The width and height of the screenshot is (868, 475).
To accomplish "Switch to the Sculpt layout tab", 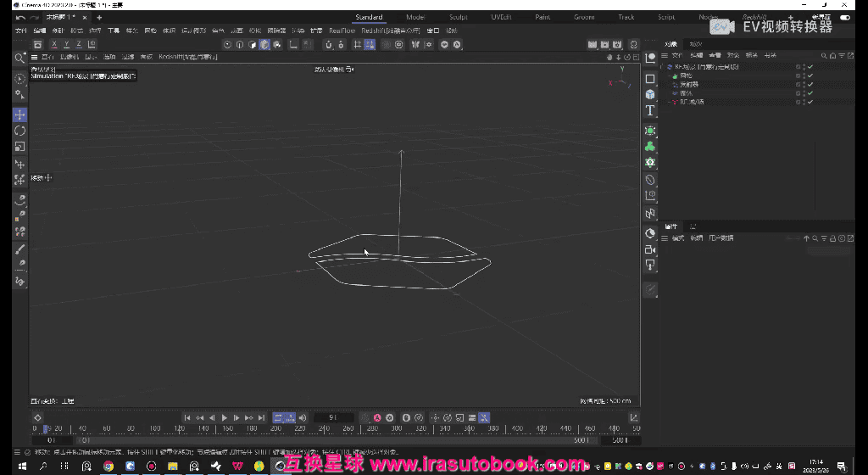I will pyautogui.click(x=459, y=17).
